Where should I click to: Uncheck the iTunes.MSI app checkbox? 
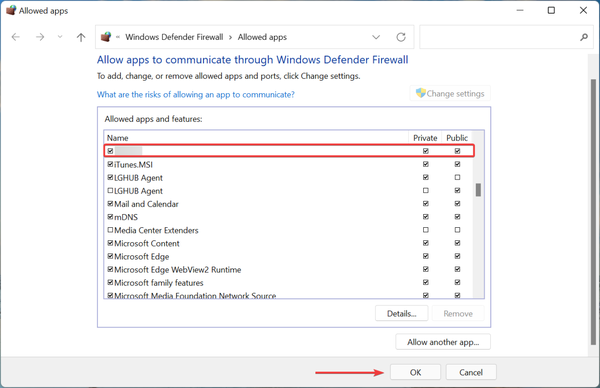click(110, 164)
